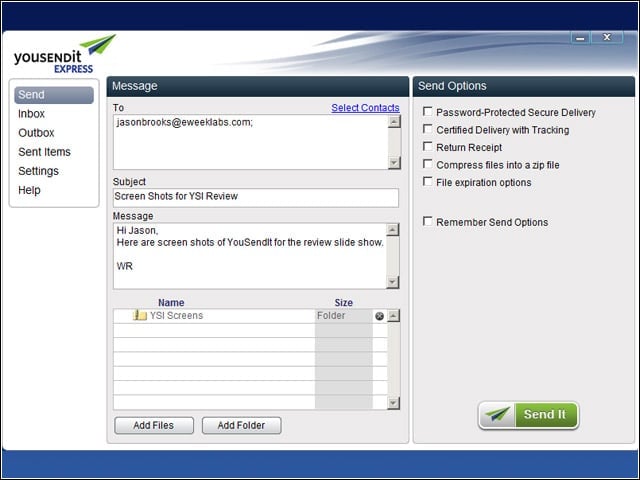Click the Subject input field

256,197
